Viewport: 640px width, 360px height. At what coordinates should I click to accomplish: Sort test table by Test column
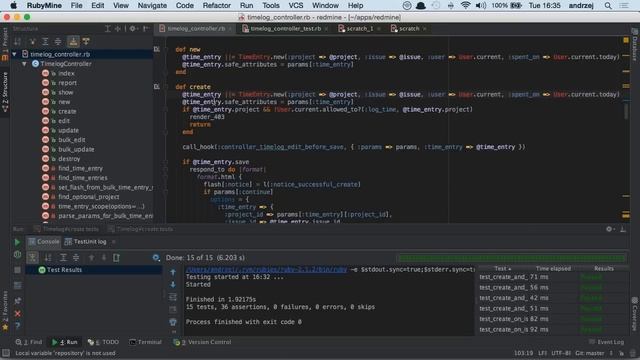(x=502, y=269)
